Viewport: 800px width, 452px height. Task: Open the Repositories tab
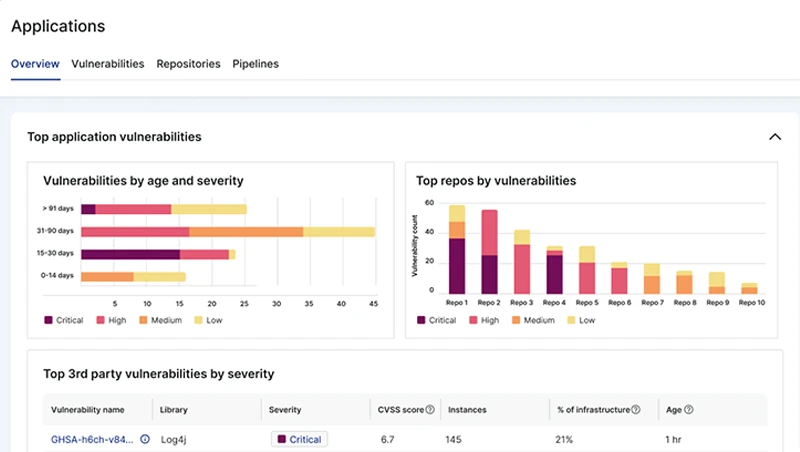[x=188, y=64]
